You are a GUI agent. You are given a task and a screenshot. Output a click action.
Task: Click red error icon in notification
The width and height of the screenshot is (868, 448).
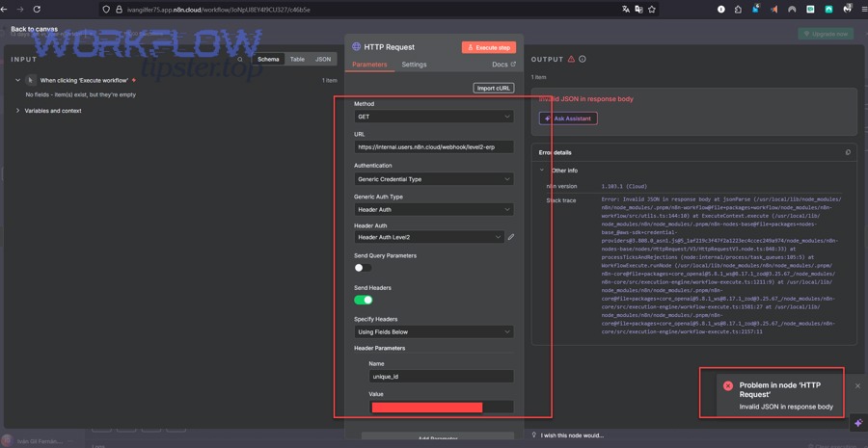pos(728,385)
